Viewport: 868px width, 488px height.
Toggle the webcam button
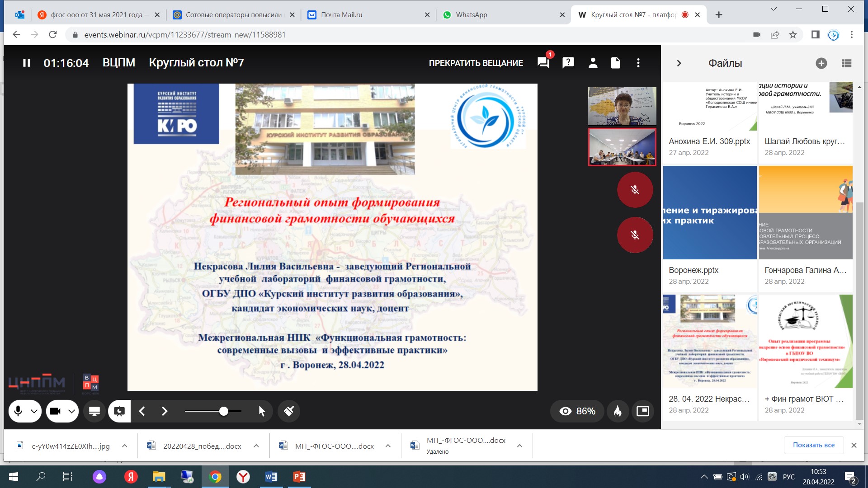click(x=55, y=411)
